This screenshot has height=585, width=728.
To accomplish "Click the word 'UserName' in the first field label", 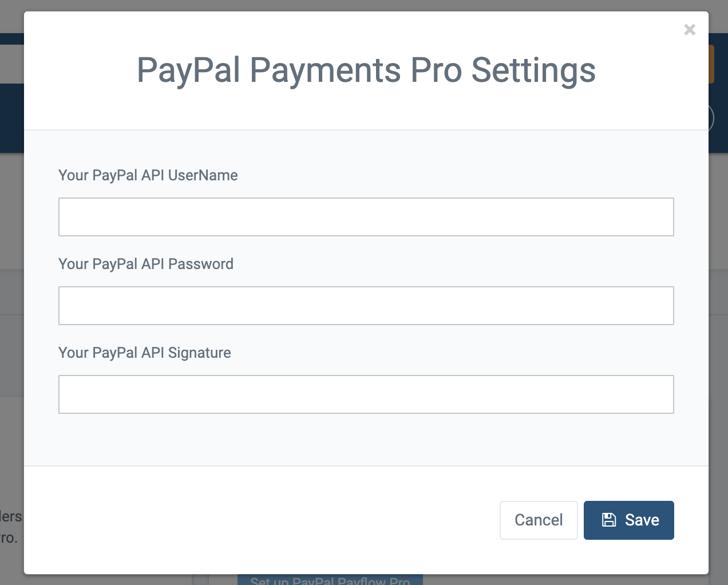I will click(x=203, y=175).
